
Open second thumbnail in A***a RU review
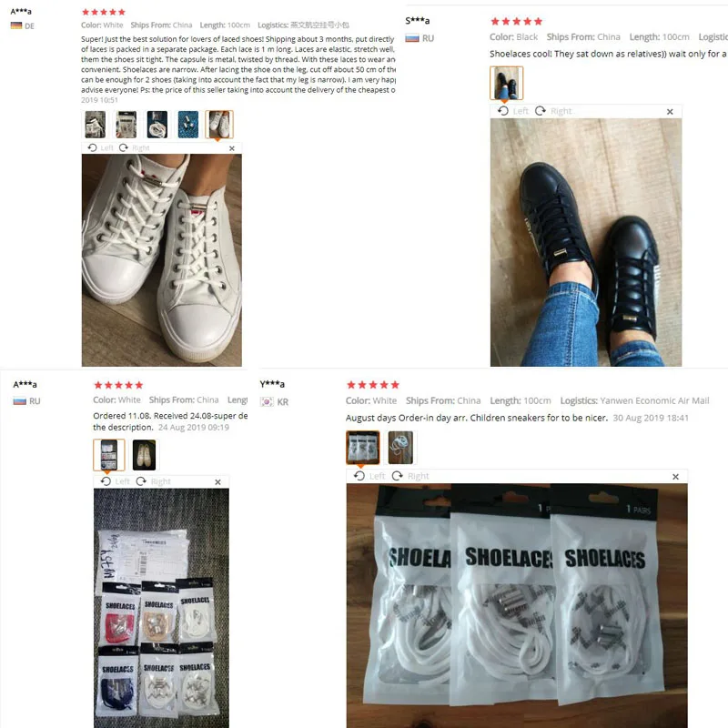pyautogui.click(x=144, y=454)
